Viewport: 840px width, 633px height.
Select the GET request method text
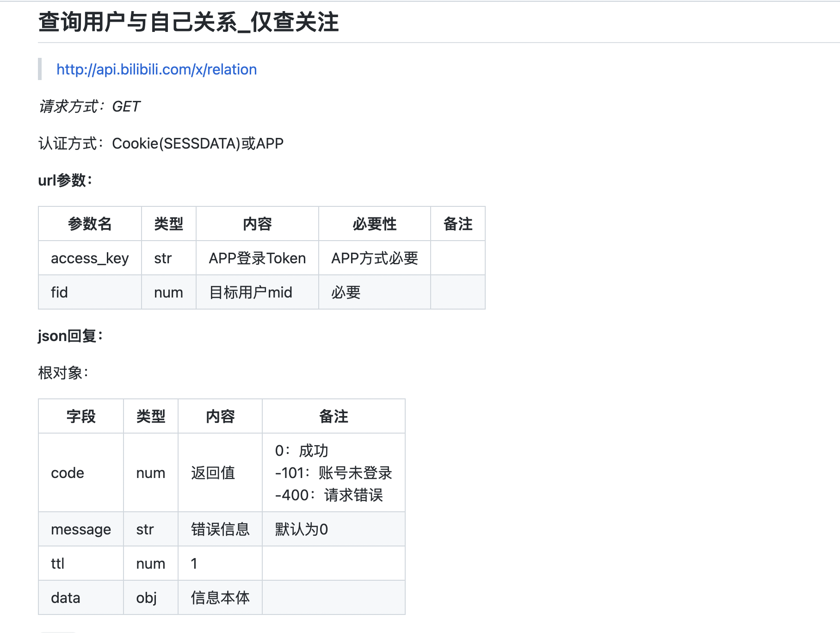point(126,107)
